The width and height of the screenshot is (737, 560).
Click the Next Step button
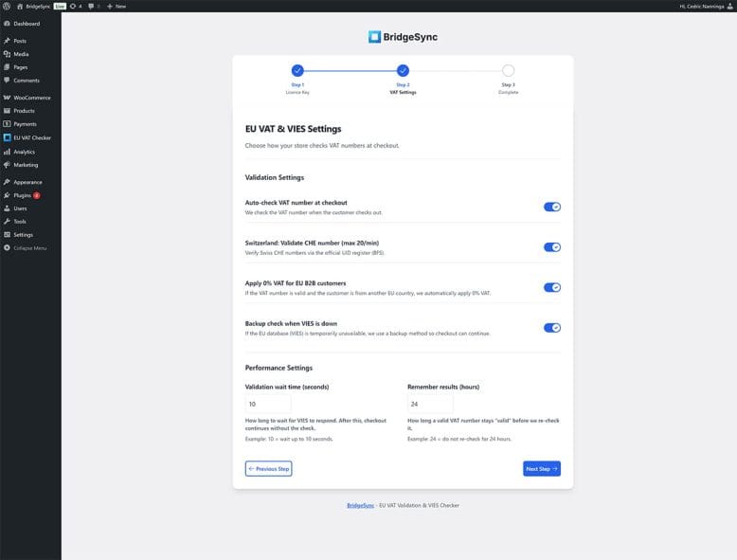541,469
